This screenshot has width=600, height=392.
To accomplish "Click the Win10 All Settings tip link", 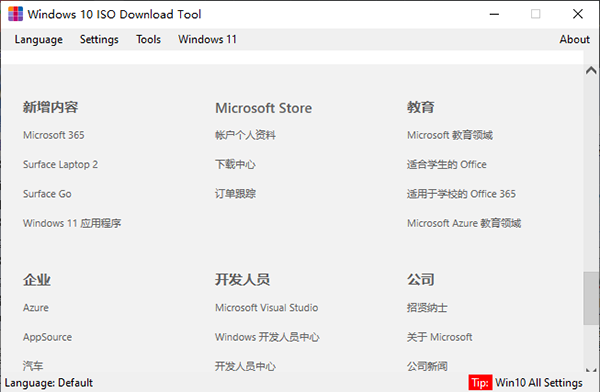I will point(539,383).
